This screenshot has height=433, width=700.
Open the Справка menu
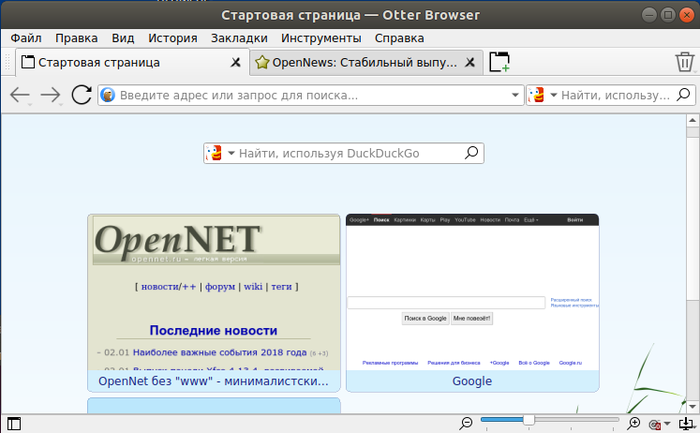tap(399, 38)
